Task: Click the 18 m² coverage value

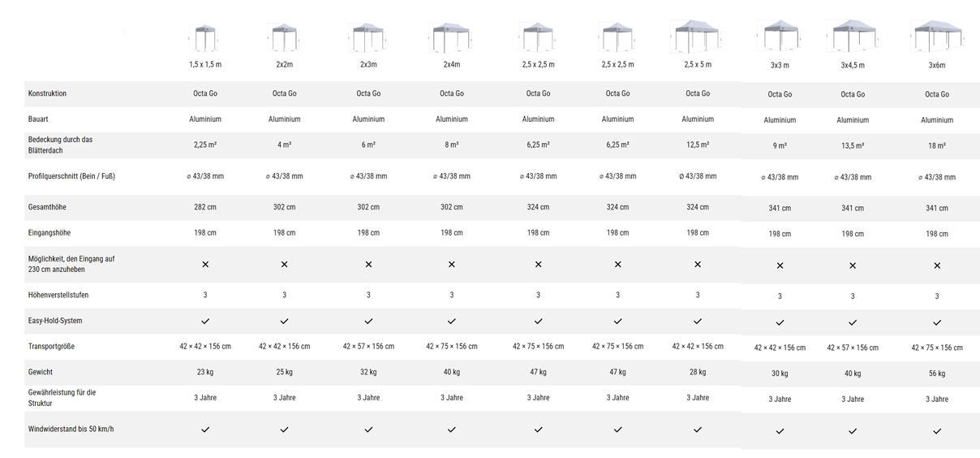Action: coord(937,146)
